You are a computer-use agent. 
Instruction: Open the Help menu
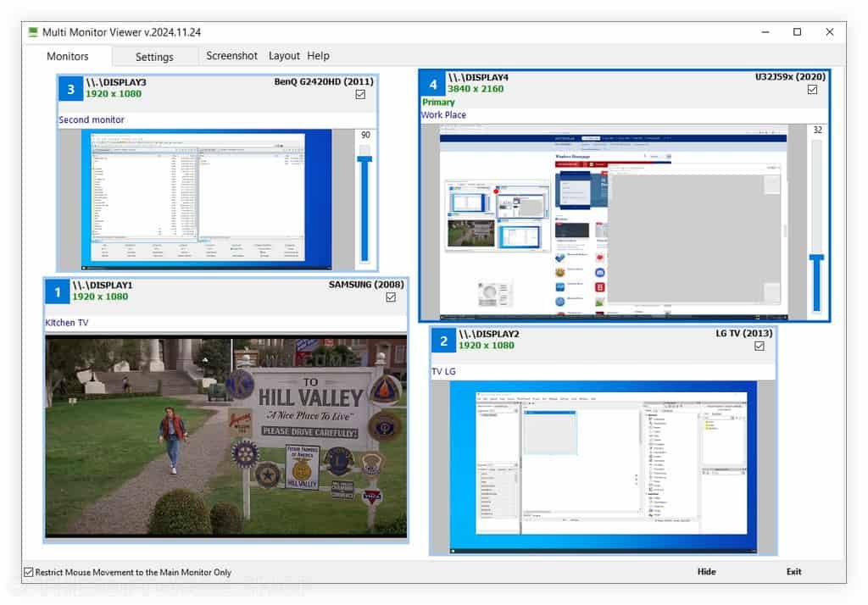pyautogui.click(x=318, y=55)
